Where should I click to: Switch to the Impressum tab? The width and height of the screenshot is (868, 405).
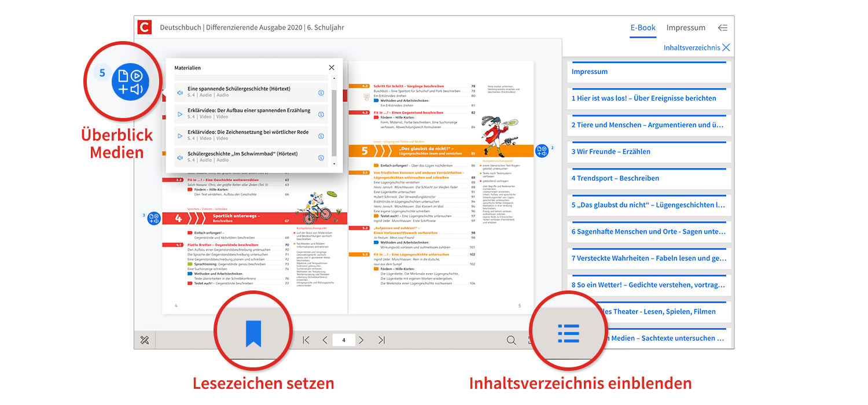point(686,28)
